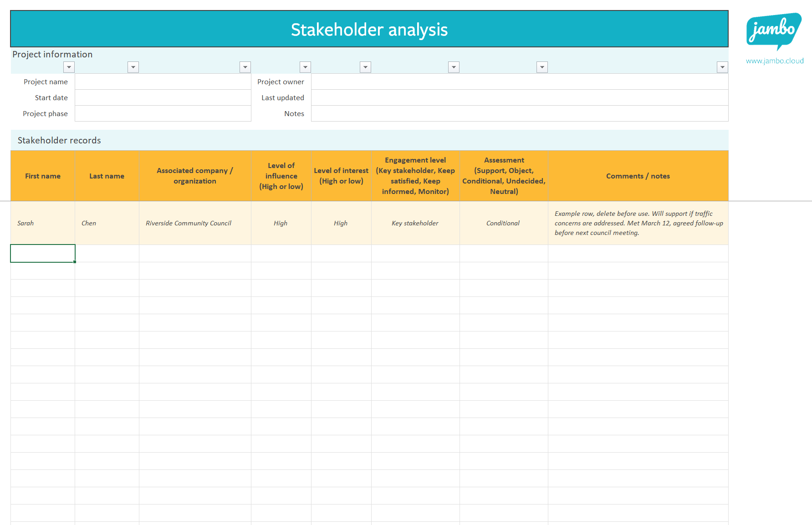Select the Associated company / organization header
The height and width of the screenshot is (525, 812).
coord(195,176)
